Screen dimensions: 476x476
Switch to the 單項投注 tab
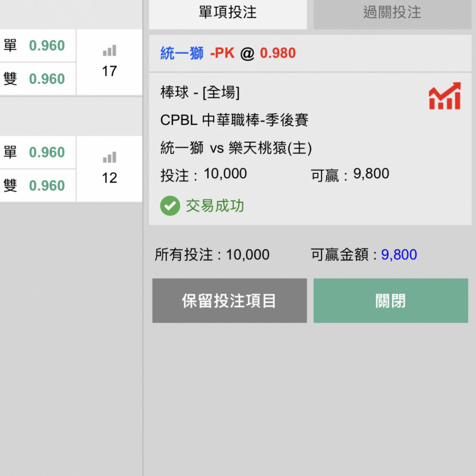[x=228, y=14]
